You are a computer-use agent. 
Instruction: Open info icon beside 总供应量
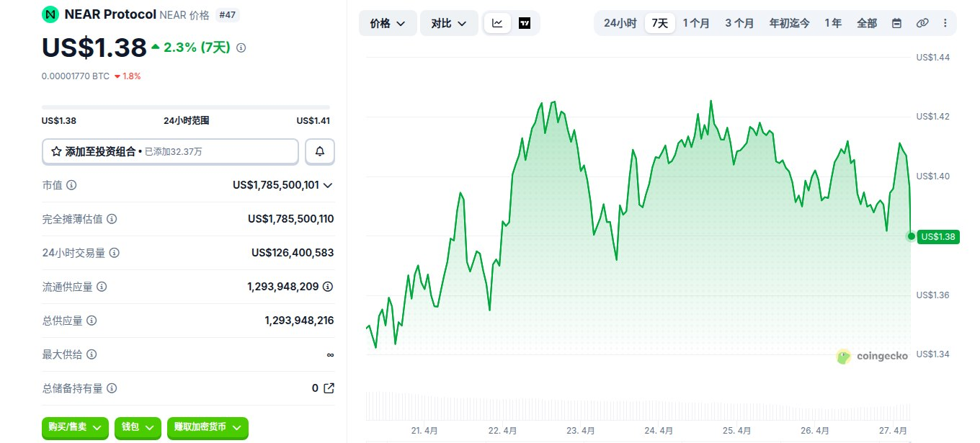[92, 321]
